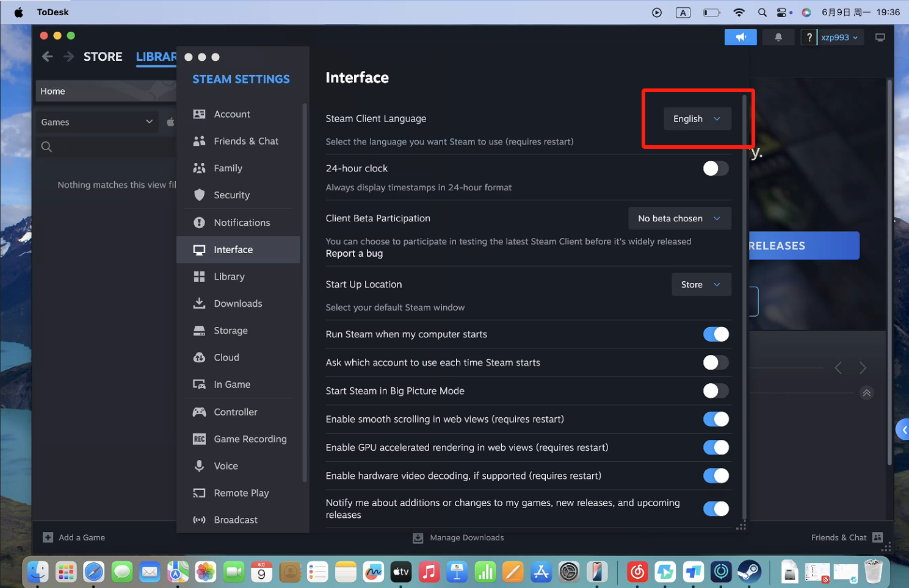Click the Report a bug link

[354, 253]
